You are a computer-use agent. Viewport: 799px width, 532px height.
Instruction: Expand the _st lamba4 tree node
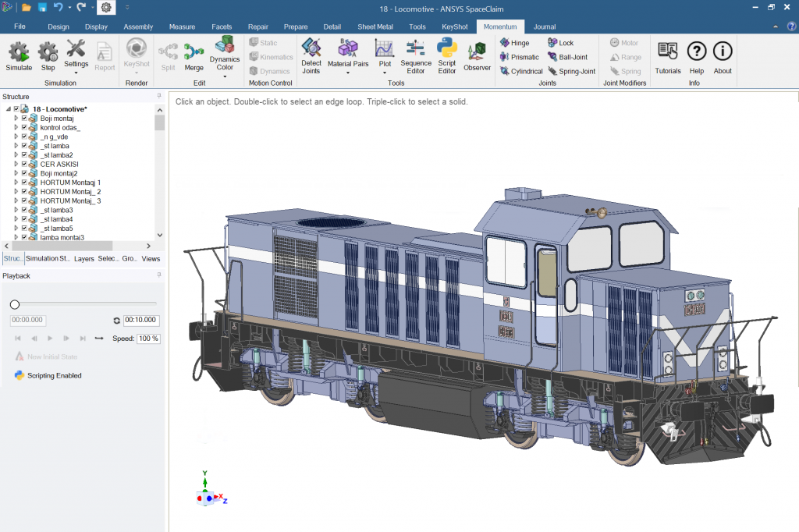tap(16, 219)
